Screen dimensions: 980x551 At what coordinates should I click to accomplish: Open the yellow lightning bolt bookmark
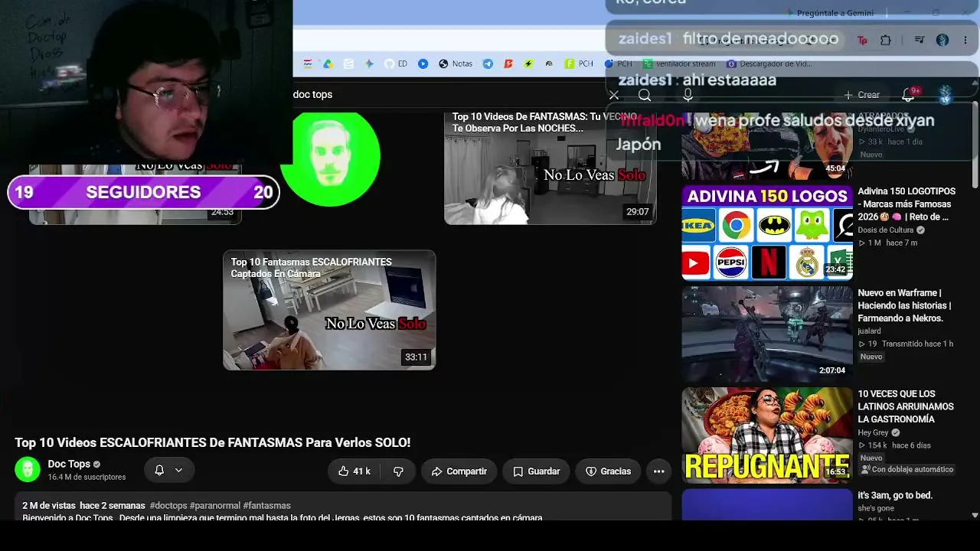coord(528,64)
